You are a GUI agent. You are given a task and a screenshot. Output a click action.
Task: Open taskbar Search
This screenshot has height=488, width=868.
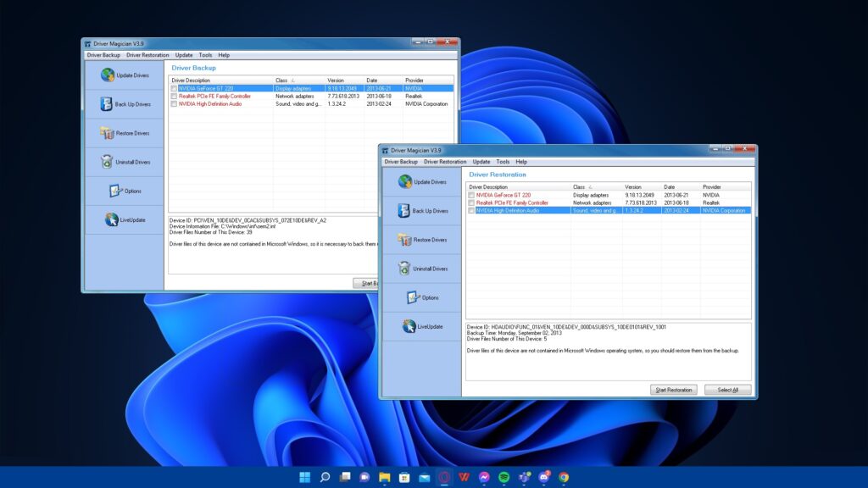(325, 477)
